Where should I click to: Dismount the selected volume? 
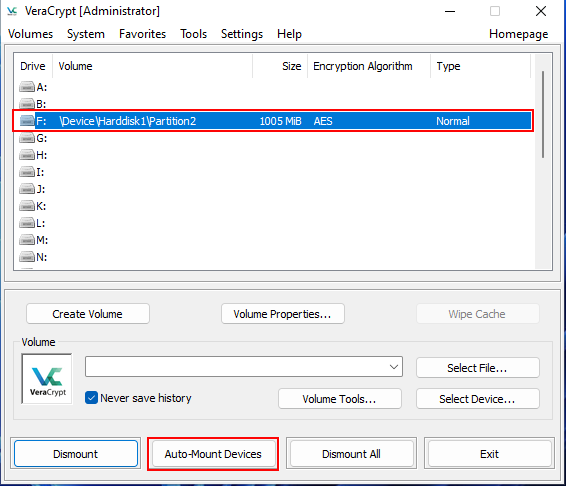(76, 454)
